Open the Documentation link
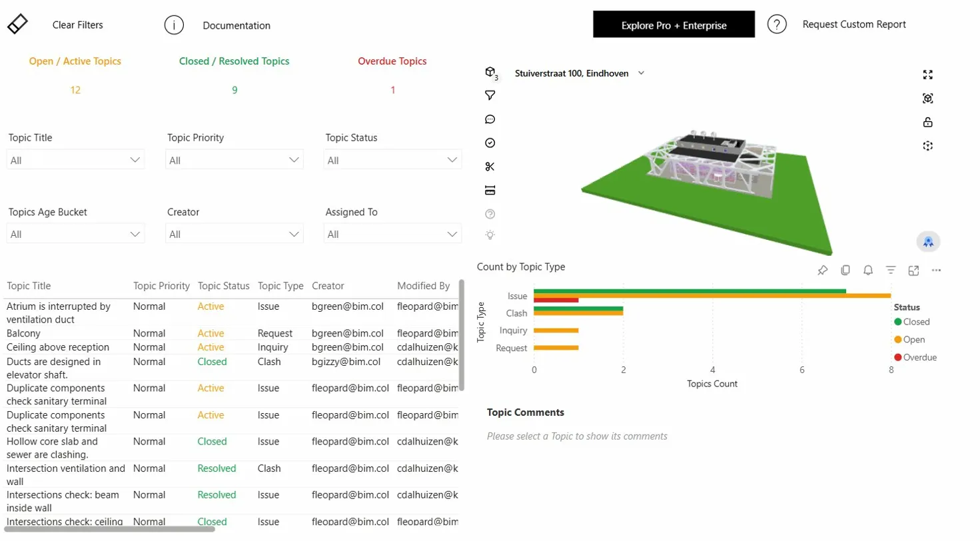 [x=237, y=25]
